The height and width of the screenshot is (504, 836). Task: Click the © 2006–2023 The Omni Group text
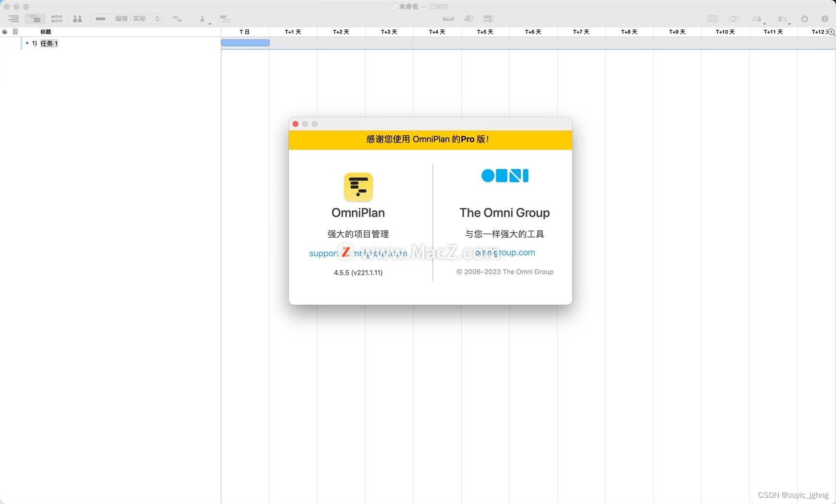[505, 272]
